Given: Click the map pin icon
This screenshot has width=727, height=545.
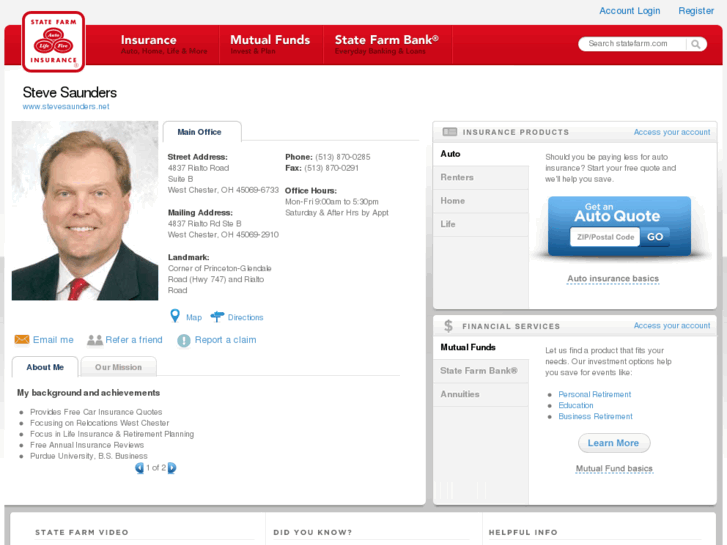Looking at the screenshot, I should click(175, 316).
